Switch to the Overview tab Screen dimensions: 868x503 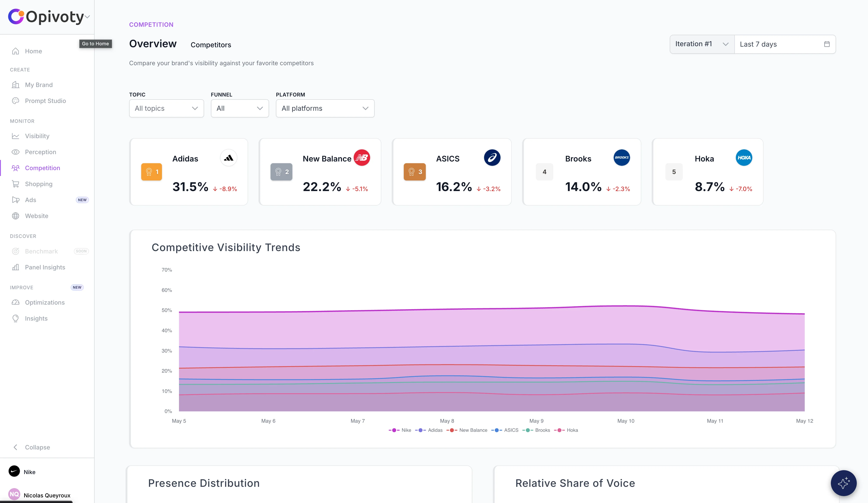tap(153, 44)
